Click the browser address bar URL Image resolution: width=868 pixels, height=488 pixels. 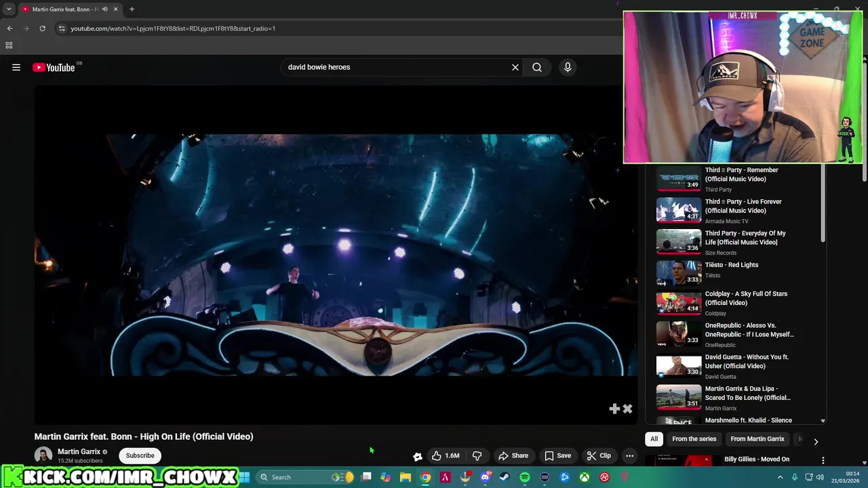point(173,28)
